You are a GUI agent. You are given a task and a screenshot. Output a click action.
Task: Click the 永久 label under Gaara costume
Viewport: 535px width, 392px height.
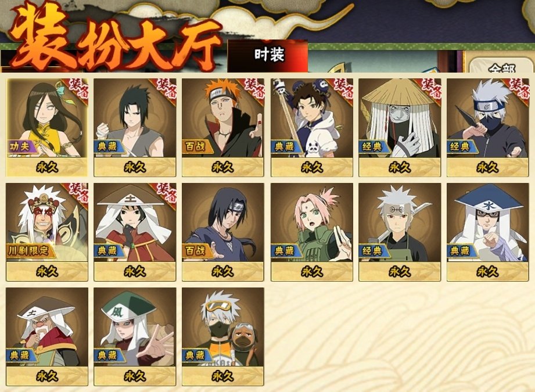click(x=135, y=376)
